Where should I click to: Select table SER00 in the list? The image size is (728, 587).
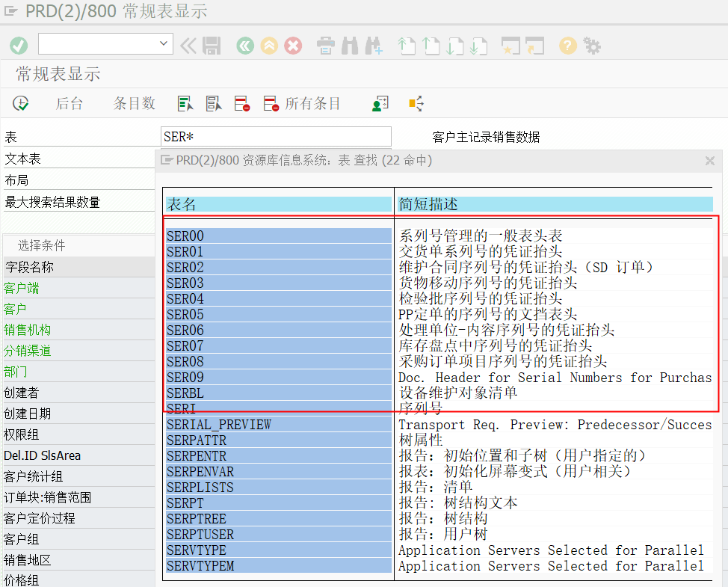click(279, 236)
